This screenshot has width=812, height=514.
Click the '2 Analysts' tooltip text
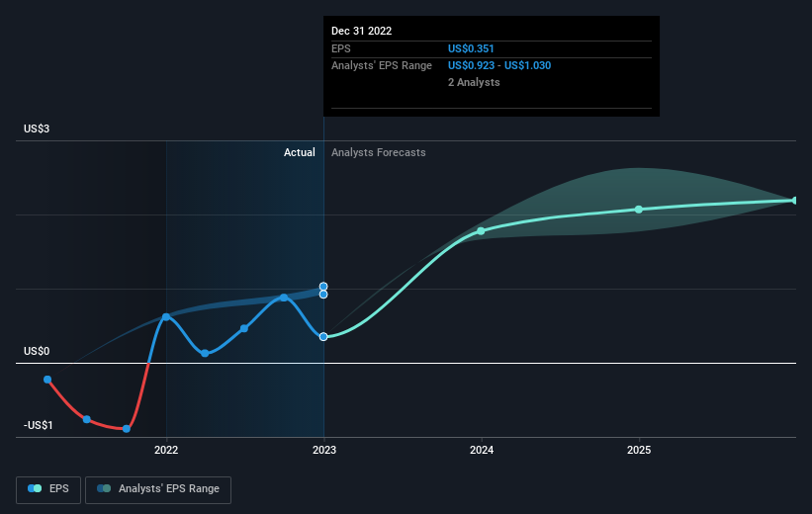pyautogui.click(x=474, y=82)
